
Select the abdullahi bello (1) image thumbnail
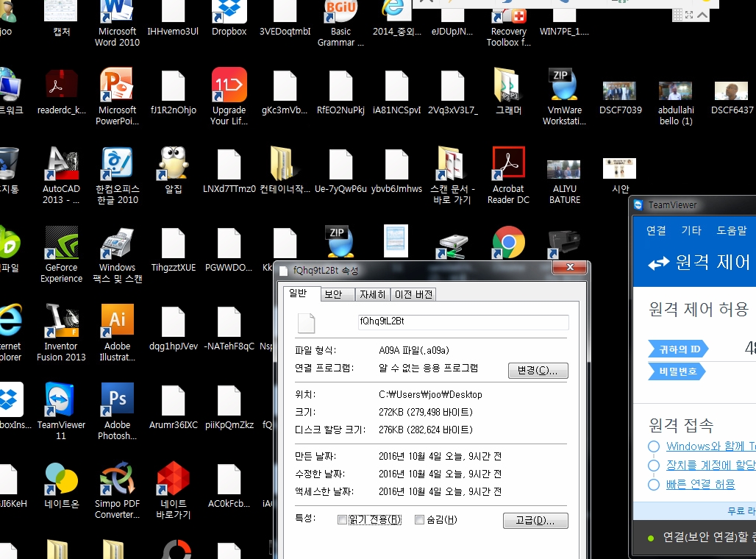tap(676, 91)
